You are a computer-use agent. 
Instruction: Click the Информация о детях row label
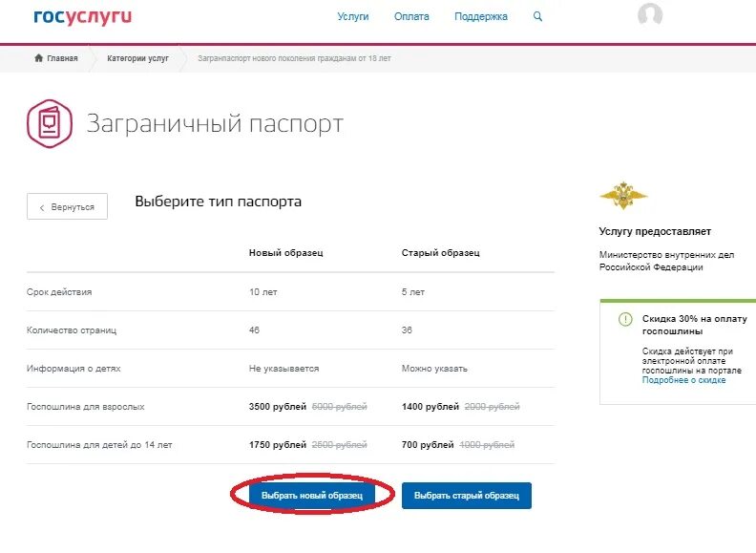tap(73, 369)
